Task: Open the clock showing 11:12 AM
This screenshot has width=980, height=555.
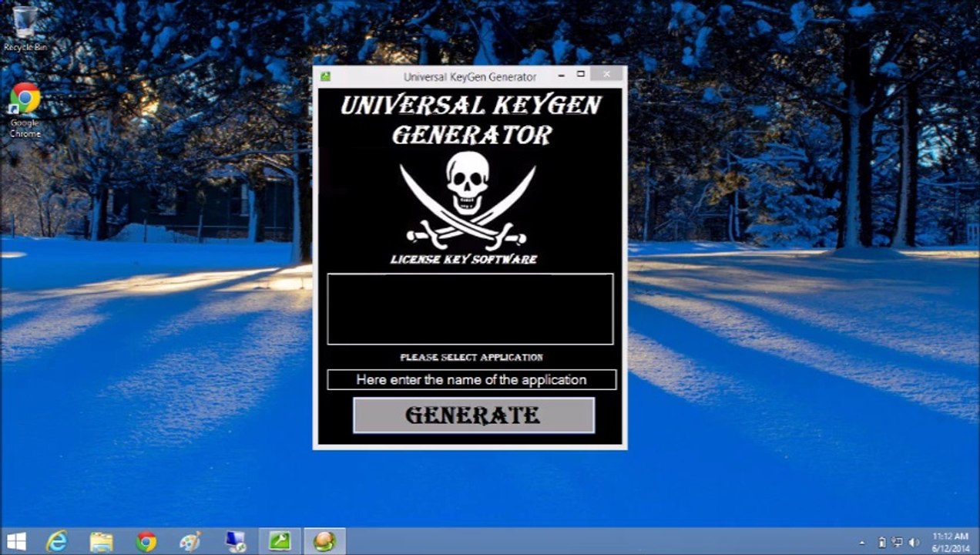Action: coord(951,542)
